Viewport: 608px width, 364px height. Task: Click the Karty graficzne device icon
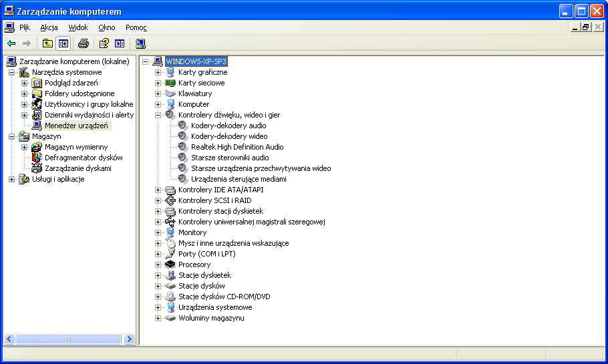pos(170,72)
